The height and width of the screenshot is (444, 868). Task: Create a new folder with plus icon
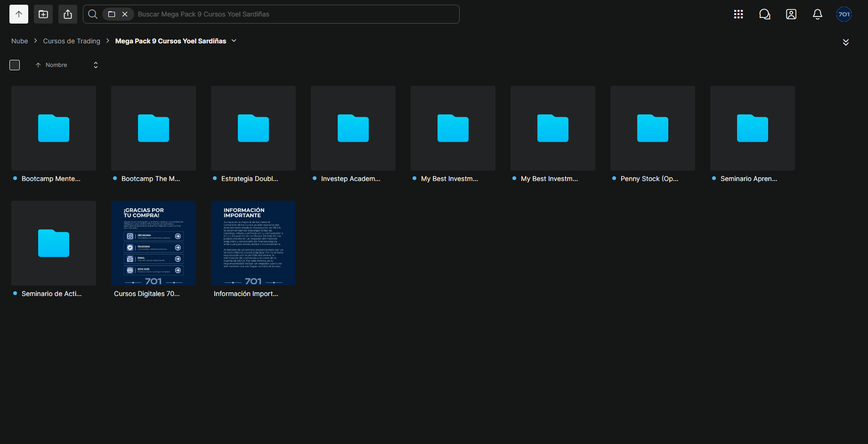(x=43, y=14)
